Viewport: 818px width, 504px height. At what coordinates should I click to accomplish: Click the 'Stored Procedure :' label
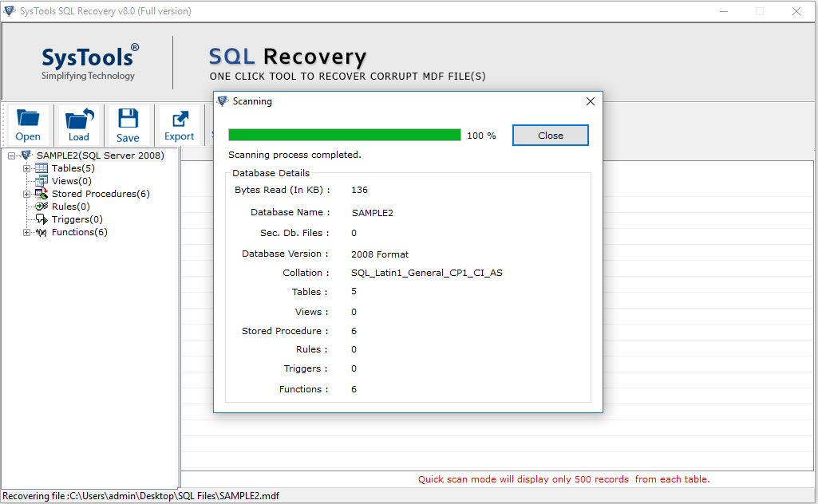285,331
